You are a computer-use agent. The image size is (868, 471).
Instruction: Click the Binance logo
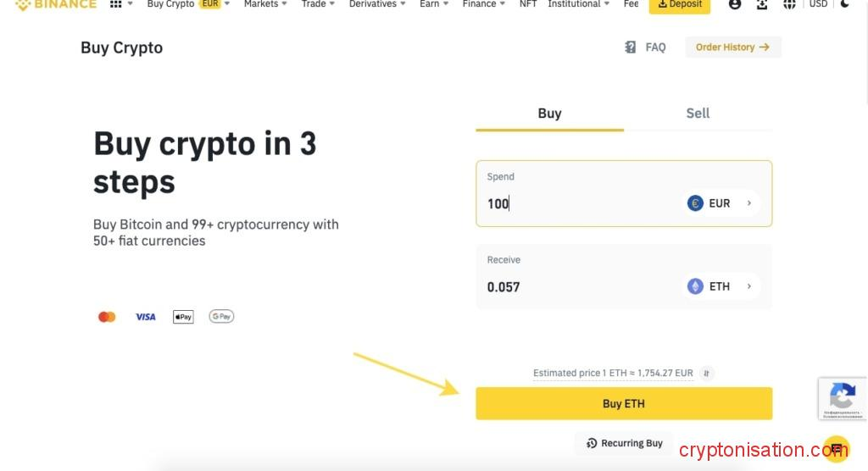56,4
